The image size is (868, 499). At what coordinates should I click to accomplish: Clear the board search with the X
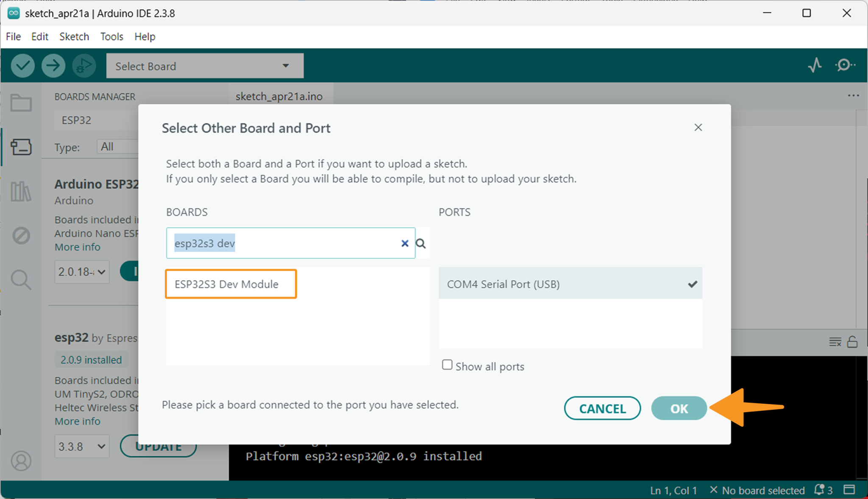click(x=404, y=244)
